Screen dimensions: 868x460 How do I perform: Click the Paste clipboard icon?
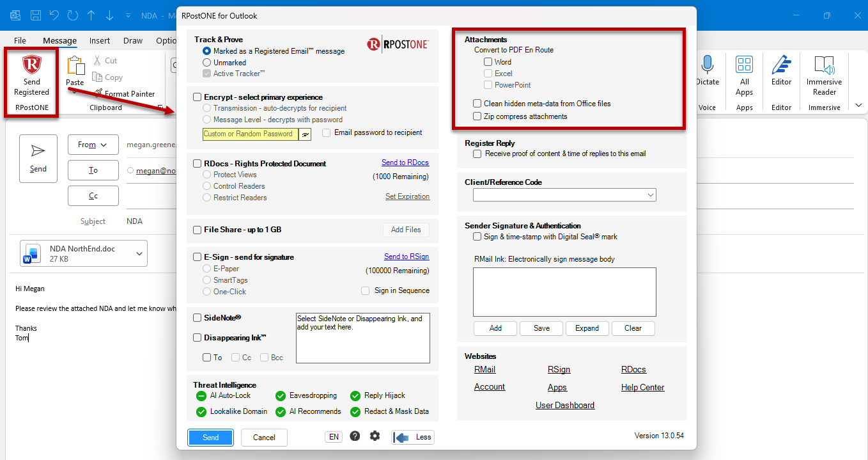click(75, 65)
